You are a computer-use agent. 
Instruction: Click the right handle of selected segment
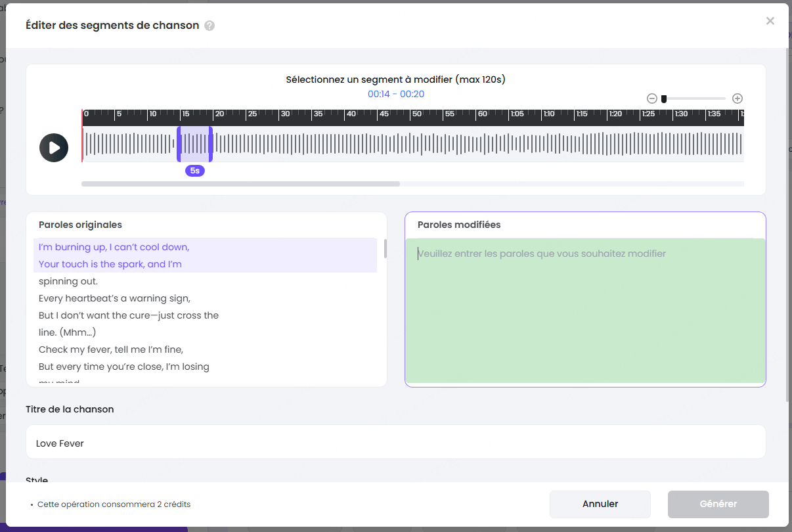(x=211, y=144)
